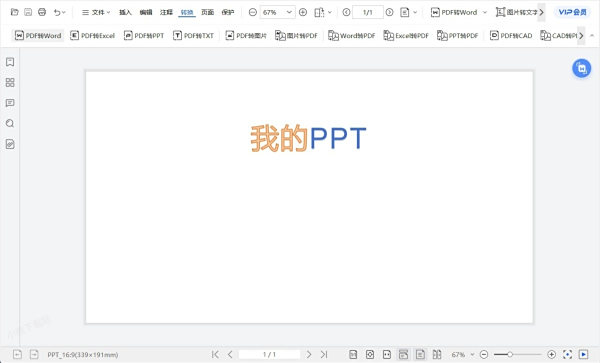600x363 pixels.
Task: Choose PPT转PDF conversion
Action: click(458, 36)
